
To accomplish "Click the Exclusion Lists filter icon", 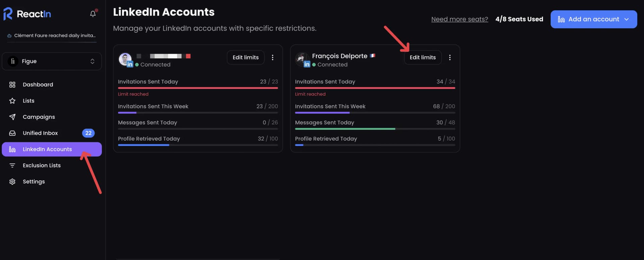I will point(12,165).
